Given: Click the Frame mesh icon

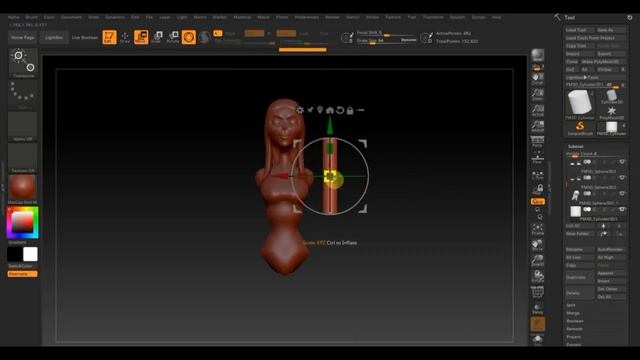Looking at the screenshot, I should (x=538, y=229).
